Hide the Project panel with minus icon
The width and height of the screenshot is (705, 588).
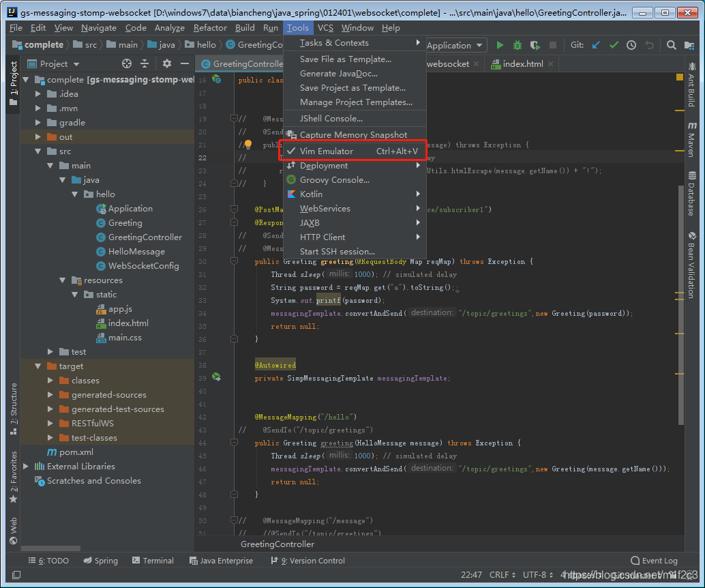pyautogui.click(x=184, y=64)
